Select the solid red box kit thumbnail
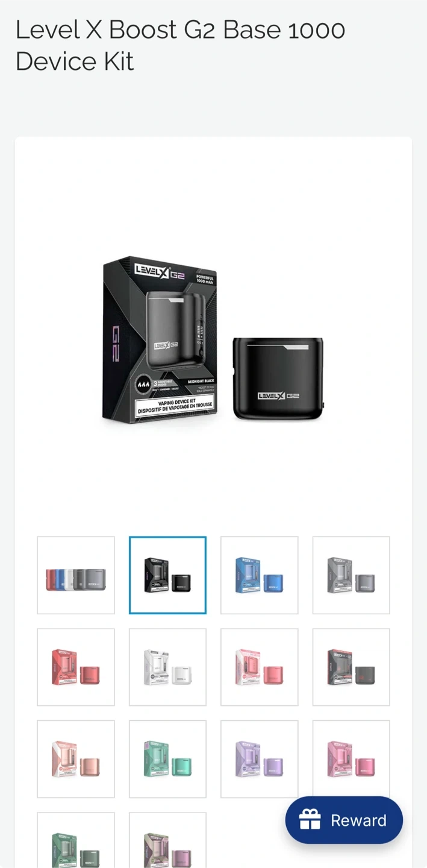427x868 pixels. coord(76,667)
